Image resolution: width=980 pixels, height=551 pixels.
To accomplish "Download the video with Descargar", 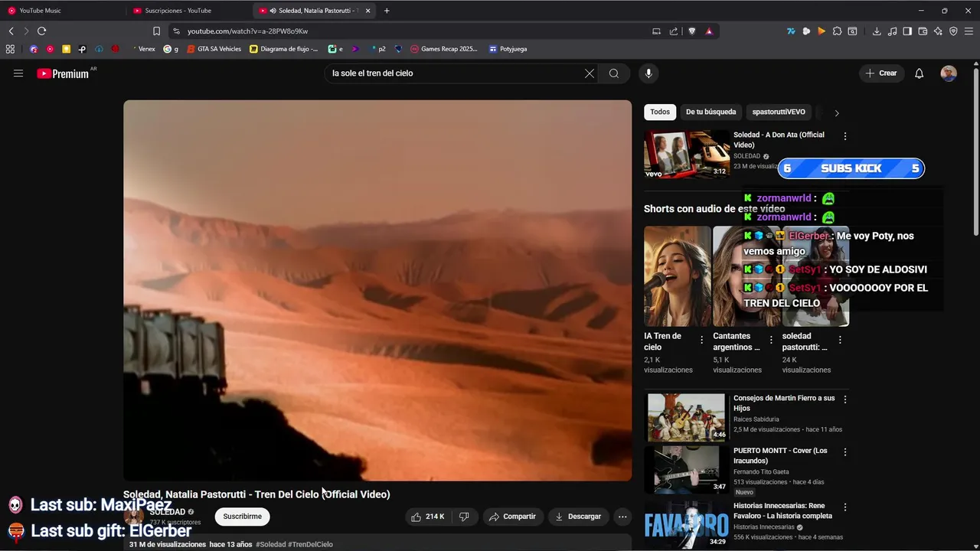I will click(x=579, y=517).
